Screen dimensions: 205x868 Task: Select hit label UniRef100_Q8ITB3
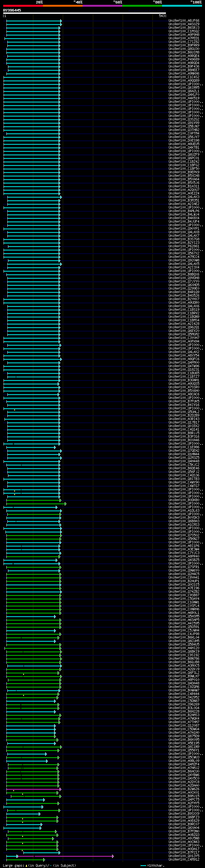184,479
